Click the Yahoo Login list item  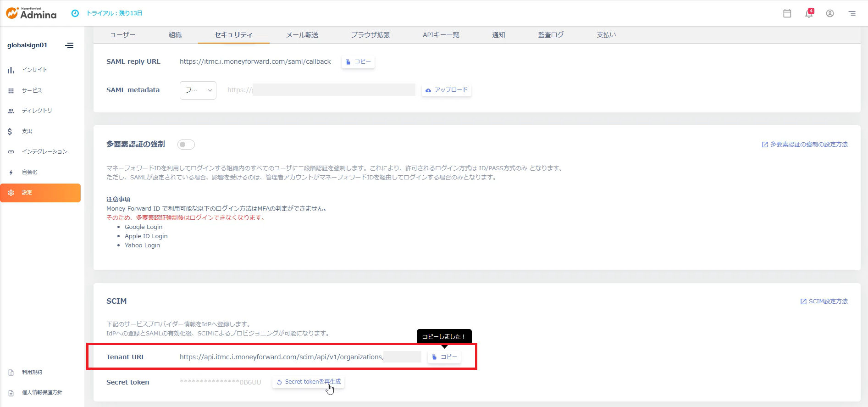(x=142, y=245)
